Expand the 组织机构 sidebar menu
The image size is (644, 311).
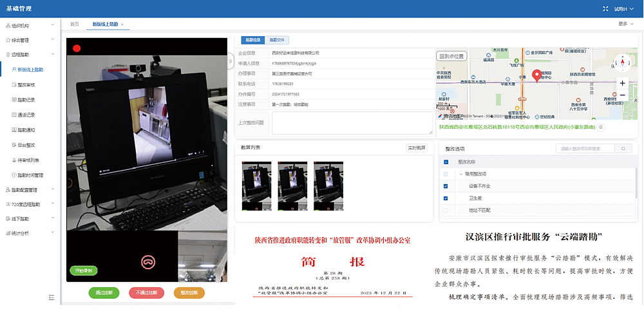tap(30, 26)
